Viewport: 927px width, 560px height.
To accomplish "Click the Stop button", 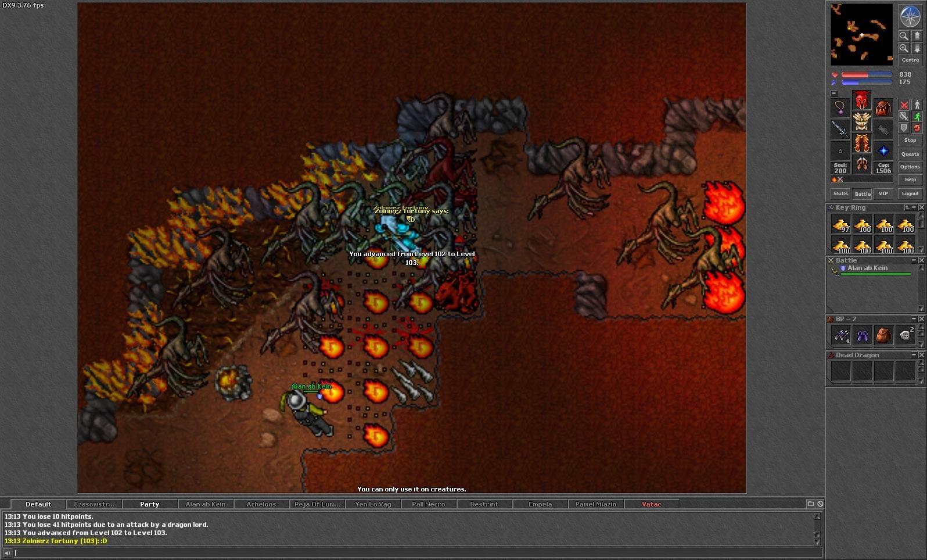I will tap(910, 140).
